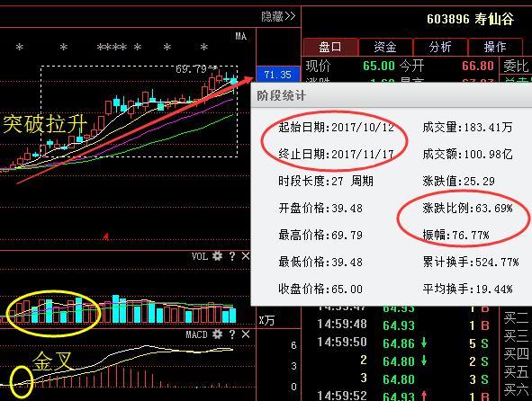The height and width of the screenshot is (401, 532).
Task: Click the MACD indicator label
Action: coord(196,334)
